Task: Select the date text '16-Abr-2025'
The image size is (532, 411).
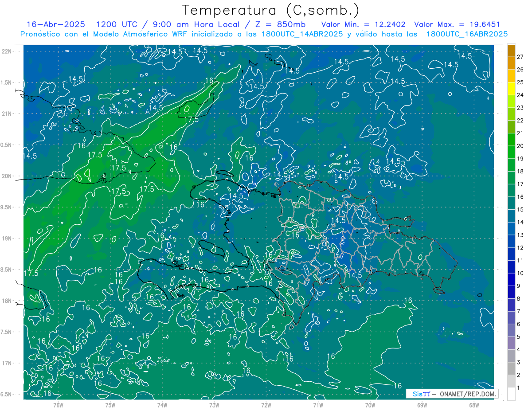Action: pyautogui.click(x=55, y=24)
